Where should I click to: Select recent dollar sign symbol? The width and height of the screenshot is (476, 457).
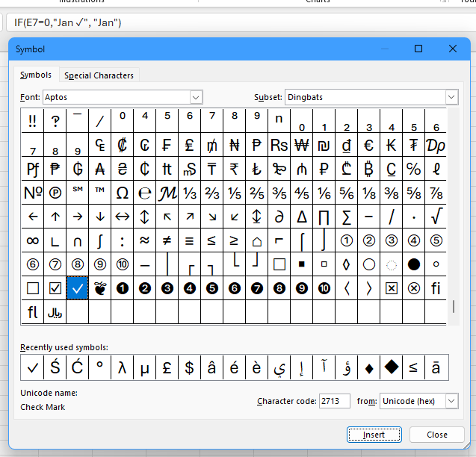pyautogui.click(x=190, y=367)
